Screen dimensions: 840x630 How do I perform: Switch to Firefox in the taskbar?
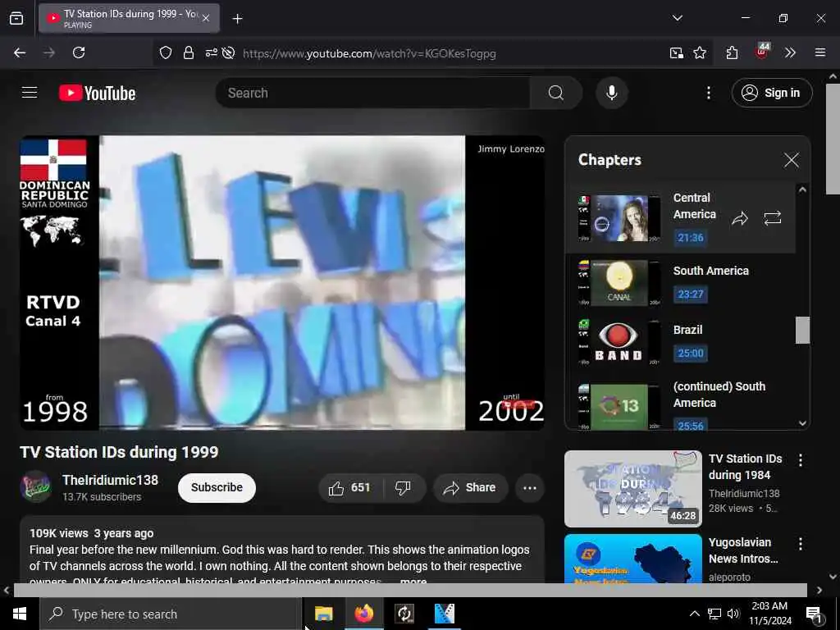click(363, 614)
